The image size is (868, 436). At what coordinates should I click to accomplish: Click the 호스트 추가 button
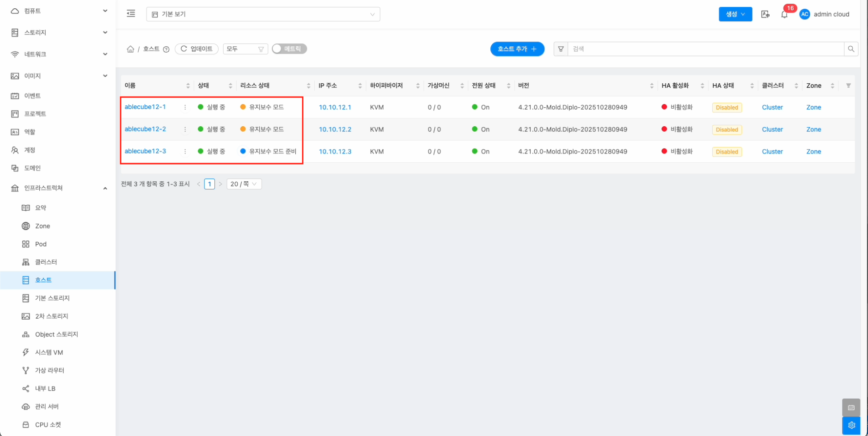517,49
